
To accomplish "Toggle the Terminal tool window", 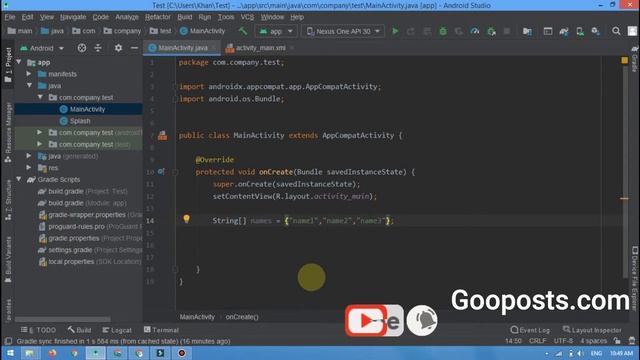I will (161, 330).
